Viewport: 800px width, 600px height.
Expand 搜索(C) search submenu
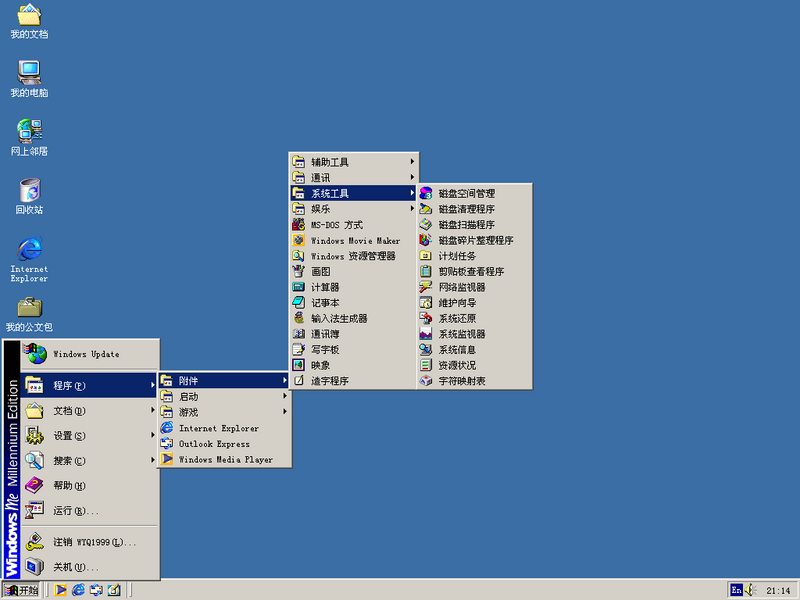(x=89, y=460)
